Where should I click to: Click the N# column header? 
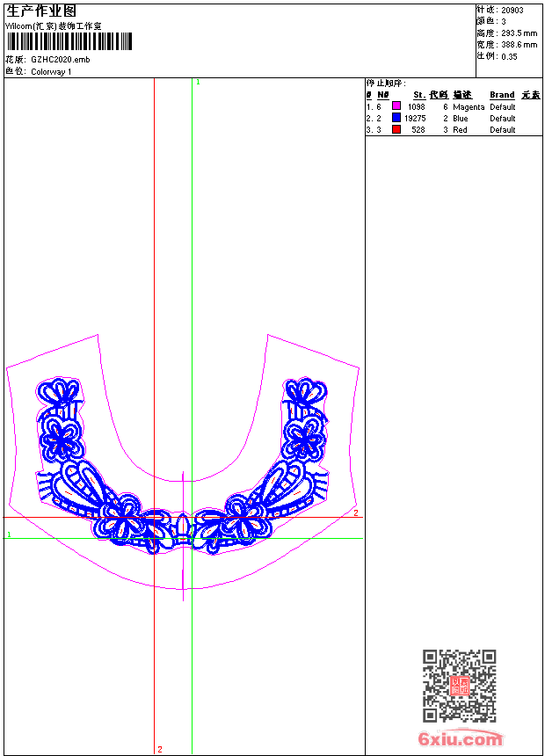(383, 95)
